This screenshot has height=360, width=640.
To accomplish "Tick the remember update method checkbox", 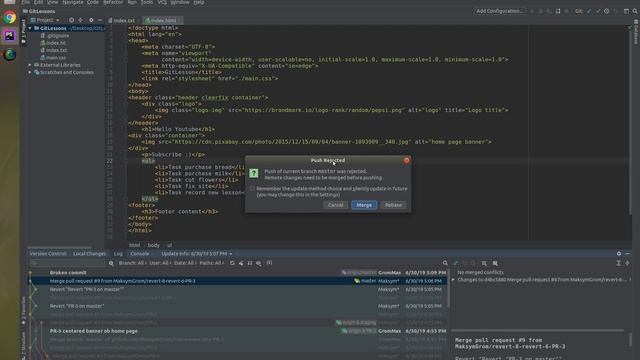I will tap(252, 189).
